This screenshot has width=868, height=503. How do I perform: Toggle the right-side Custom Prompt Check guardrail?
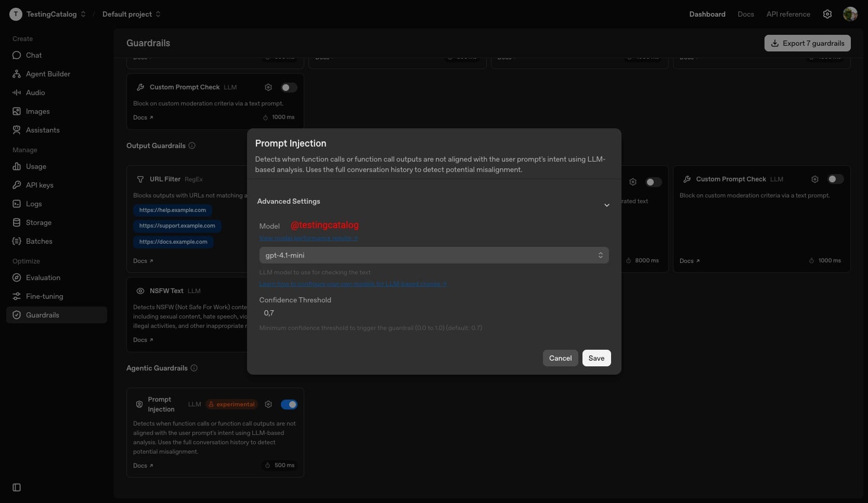836,179
